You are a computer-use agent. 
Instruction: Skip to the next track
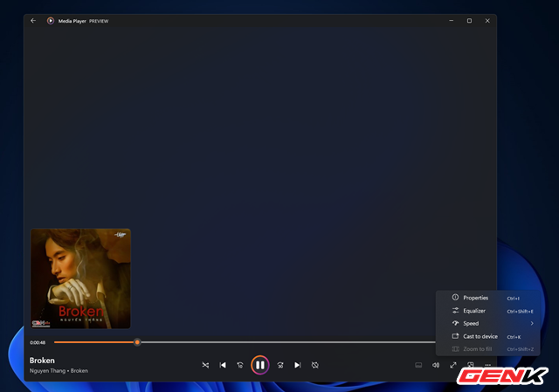click(297, 365)
